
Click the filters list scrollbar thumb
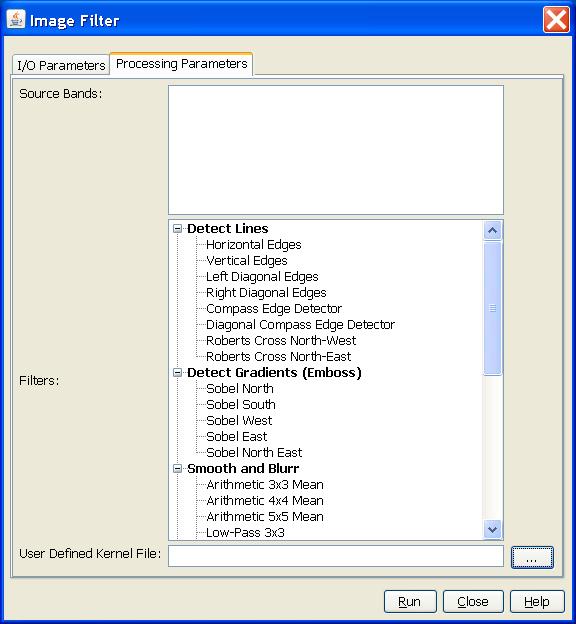click(492, 308)
